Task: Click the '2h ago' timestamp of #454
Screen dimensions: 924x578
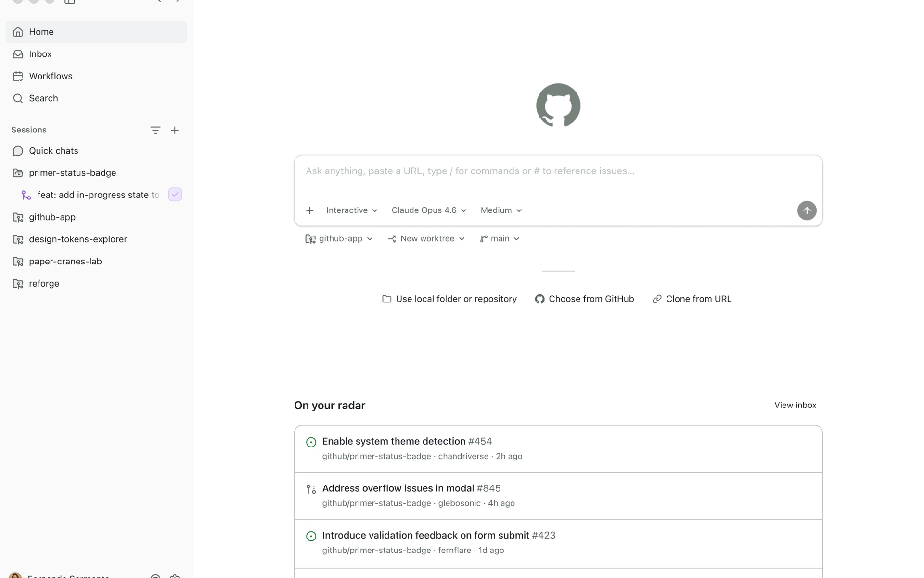Action: click(x=509, y=456)
